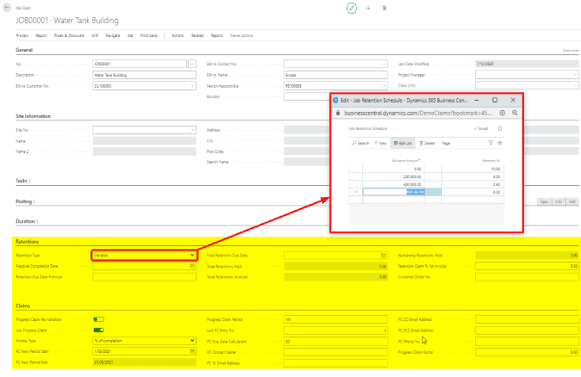The height and width of the screenshot is (377, 581).
Task: Go back with the Job Card arrow
Action: pyautogui.click(x=7, y=7)
